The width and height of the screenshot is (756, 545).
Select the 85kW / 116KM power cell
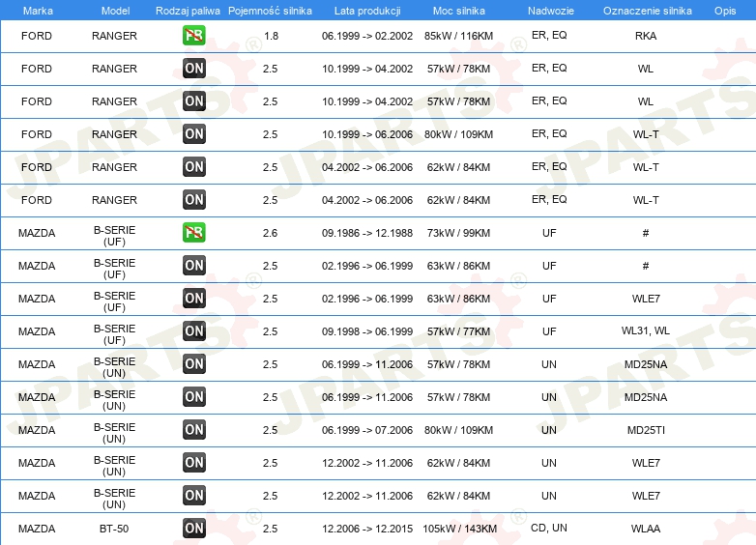click(x=458, y=36)
